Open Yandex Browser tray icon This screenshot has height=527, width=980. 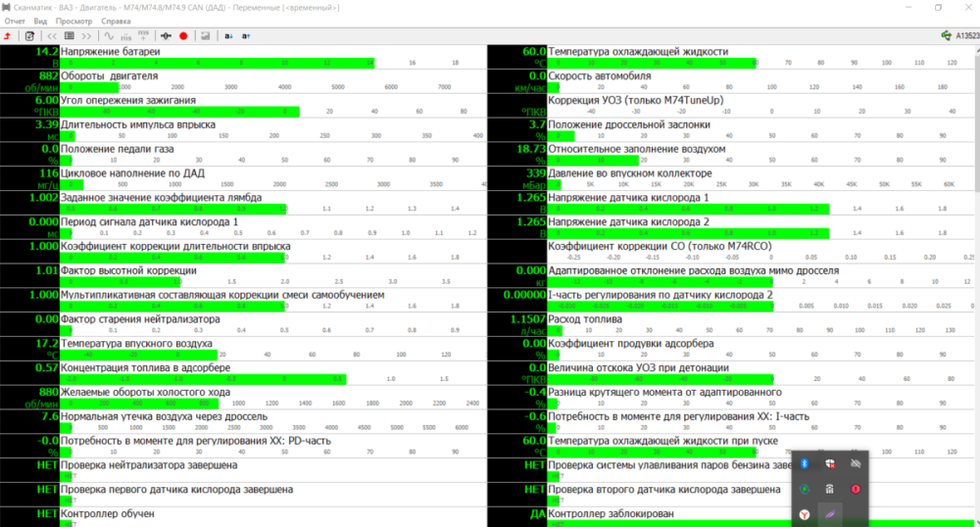point(805,514)
